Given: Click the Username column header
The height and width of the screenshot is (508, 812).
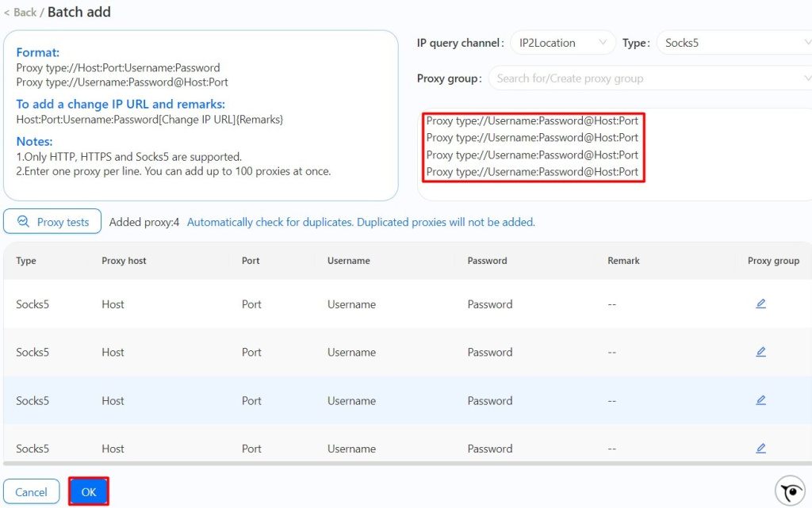Looking at the screenshot, I should (349, 261).
